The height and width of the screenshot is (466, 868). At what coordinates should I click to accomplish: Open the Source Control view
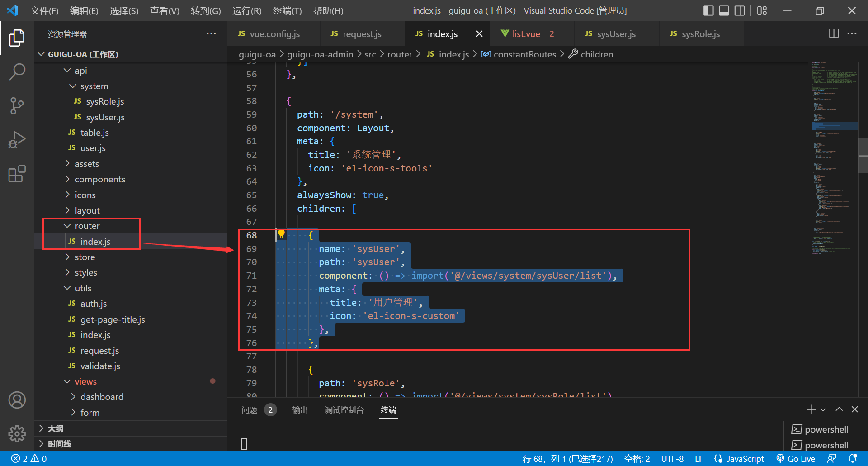[17, 106]
